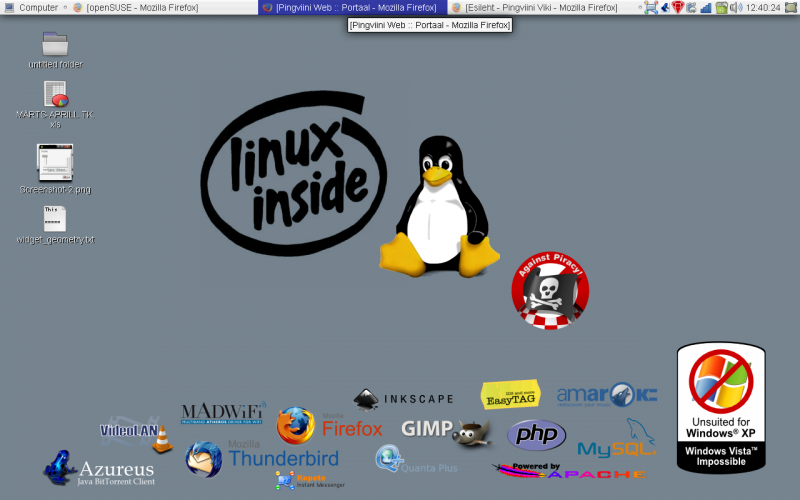Click the Firefox logo on the wallpaper

click(295, 426)
